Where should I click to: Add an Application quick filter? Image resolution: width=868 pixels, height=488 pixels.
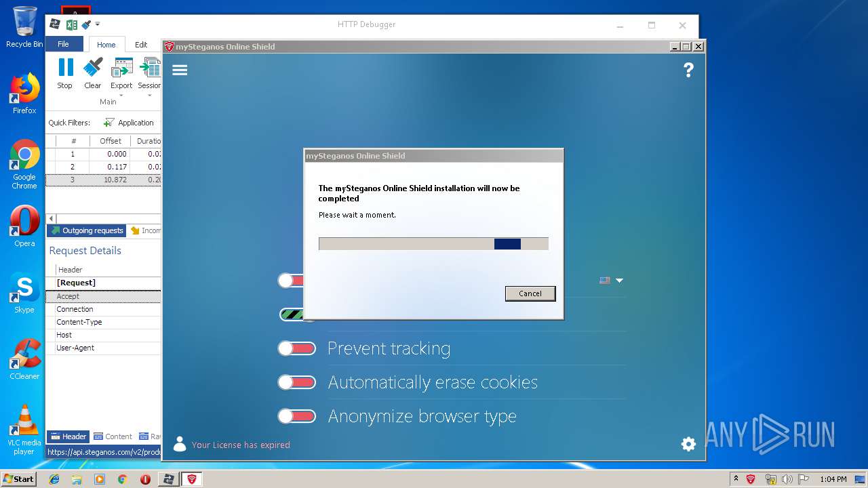pyautogui.click(x=129, y=123)
